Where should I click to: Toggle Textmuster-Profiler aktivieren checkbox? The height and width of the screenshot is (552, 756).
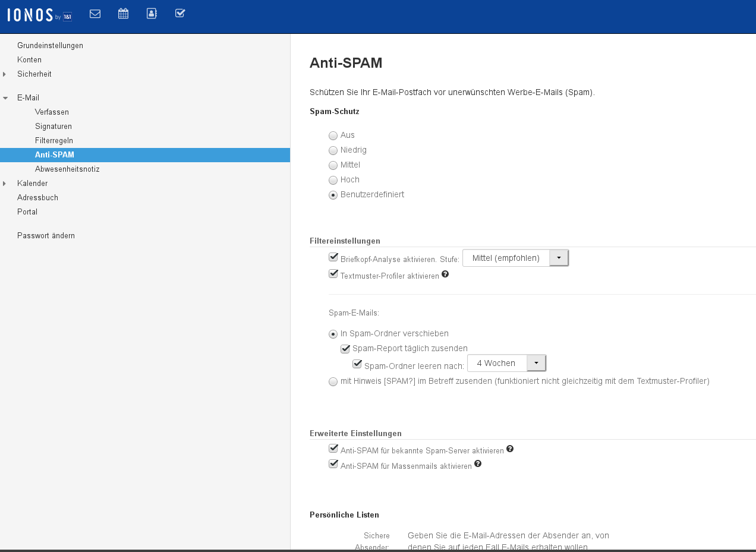[x=333, y=274]
